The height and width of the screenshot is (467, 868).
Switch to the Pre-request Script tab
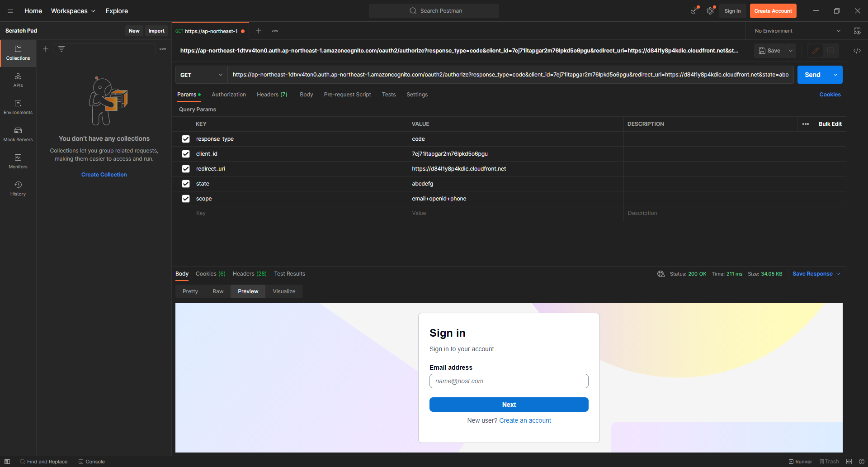coord(347,95)
